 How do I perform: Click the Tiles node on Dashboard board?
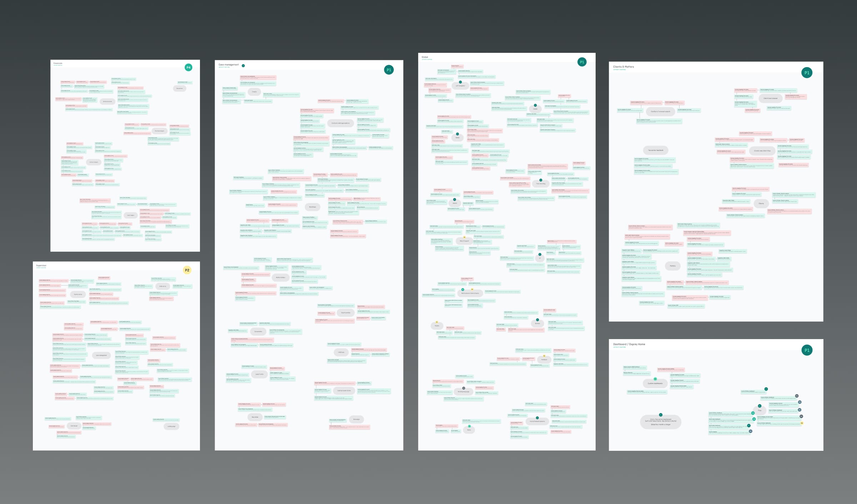760,410
